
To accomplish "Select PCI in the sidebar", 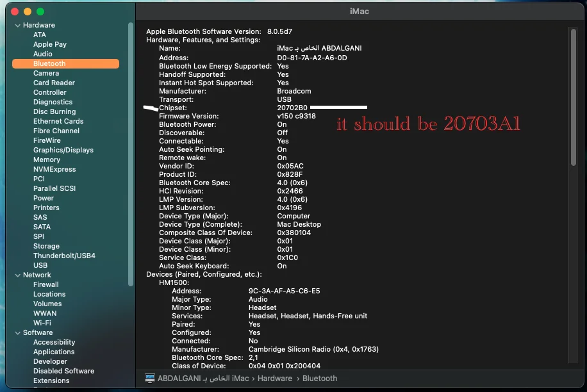I will point(38,179).
